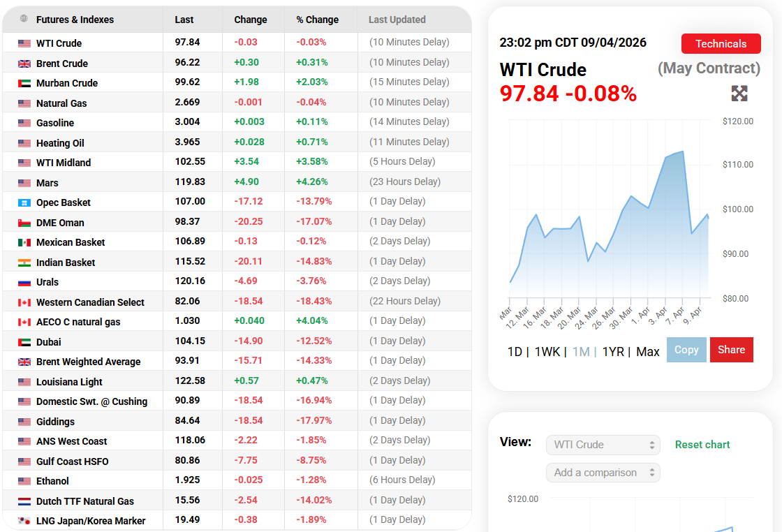Expand the WTI Crude chart to fullscreen
This screenshot has height=532, width=782.
click(x=739, y=93)
